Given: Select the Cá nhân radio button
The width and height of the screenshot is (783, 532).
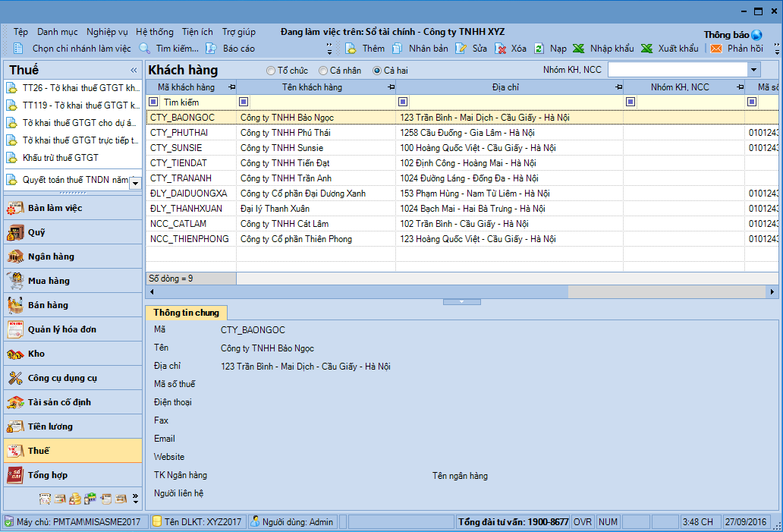Looking at the screenshot, I should (323, 71).
